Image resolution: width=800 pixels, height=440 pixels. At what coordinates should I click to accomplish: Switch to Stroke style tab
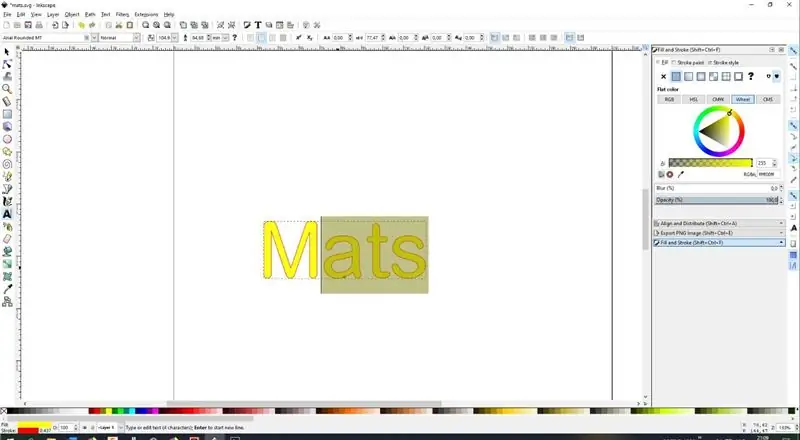pos(723,63)
